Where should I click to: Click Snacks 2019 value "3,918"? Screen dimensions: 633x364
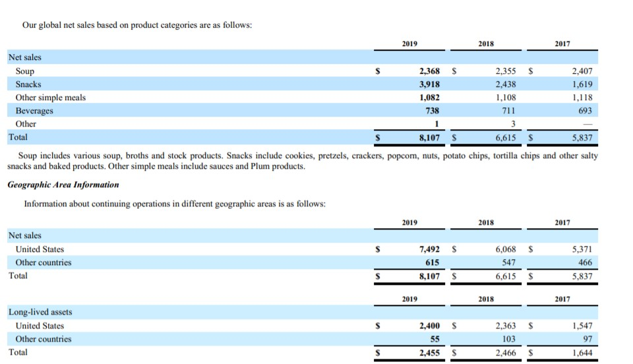point(429,84)
